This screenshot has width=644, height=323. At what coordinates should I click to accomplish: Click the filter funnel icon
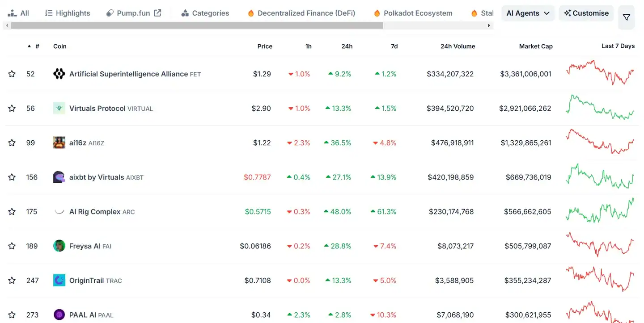click(626, 17)
